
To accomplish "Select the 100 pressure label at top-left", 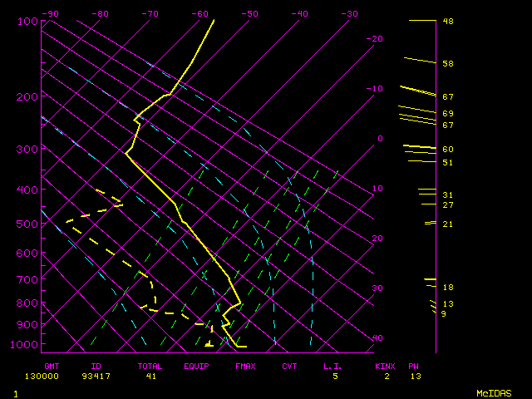I will pos(27,21).
